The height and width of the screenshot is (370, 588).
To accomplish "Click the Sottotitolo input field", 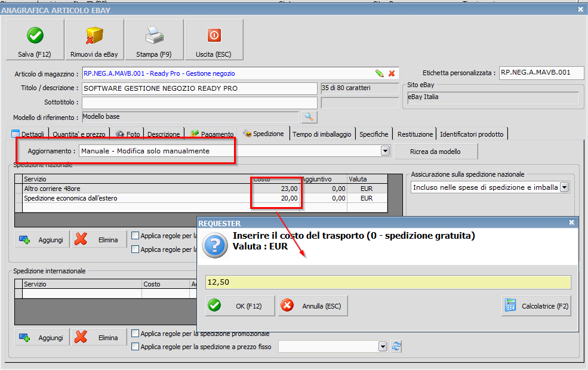I will [199, 103].
